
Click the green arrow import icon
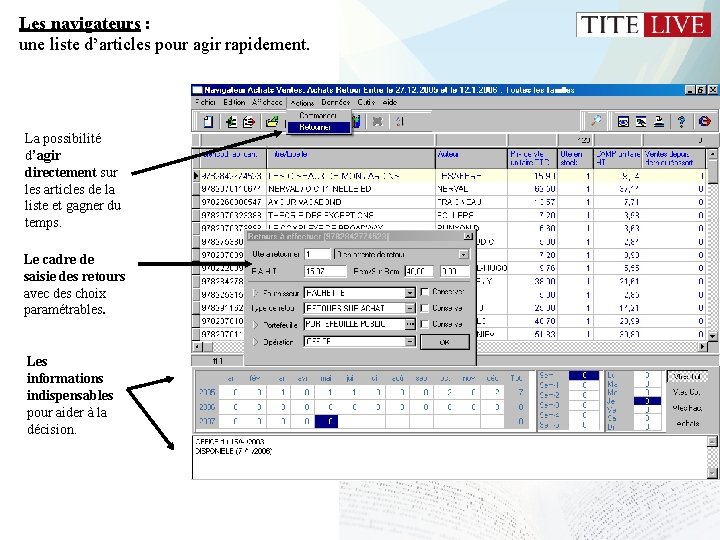(x=231, y=122)
